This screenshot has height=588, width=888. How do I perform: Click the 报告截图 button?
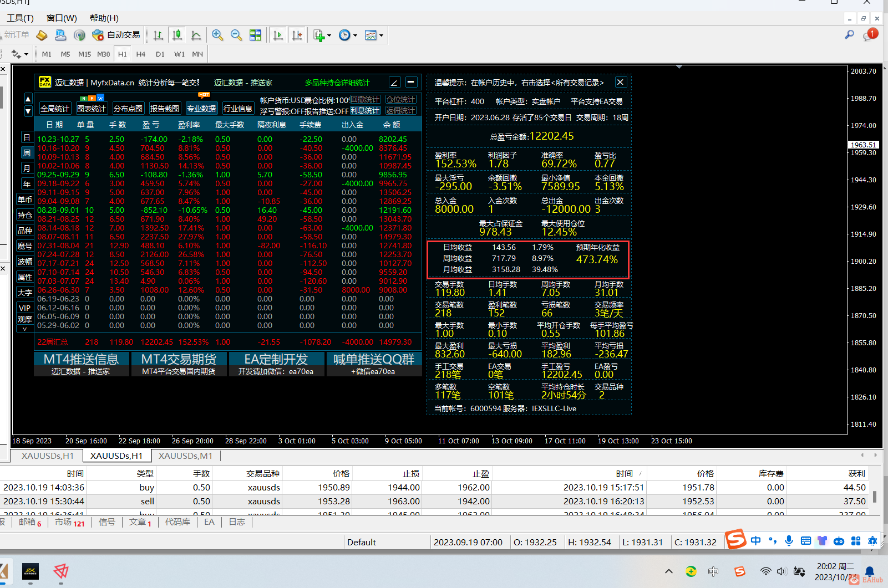(165, 109)
